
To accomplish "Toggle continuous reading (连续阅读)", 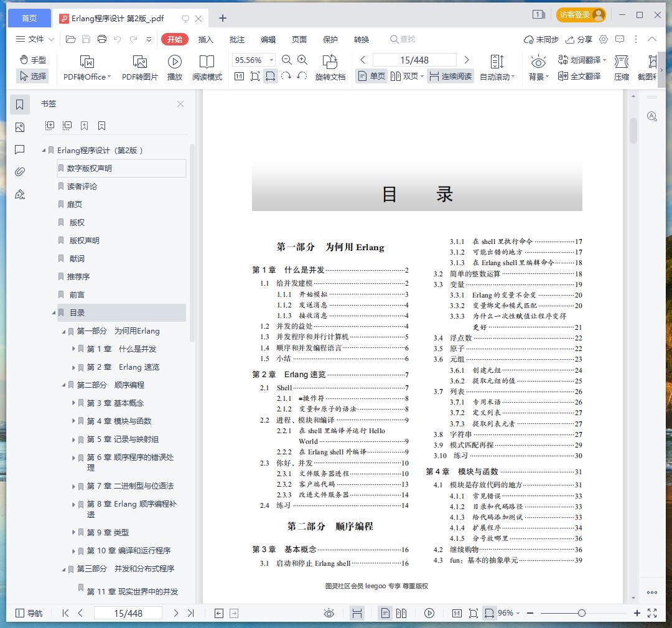I will (x=450, y=77).
